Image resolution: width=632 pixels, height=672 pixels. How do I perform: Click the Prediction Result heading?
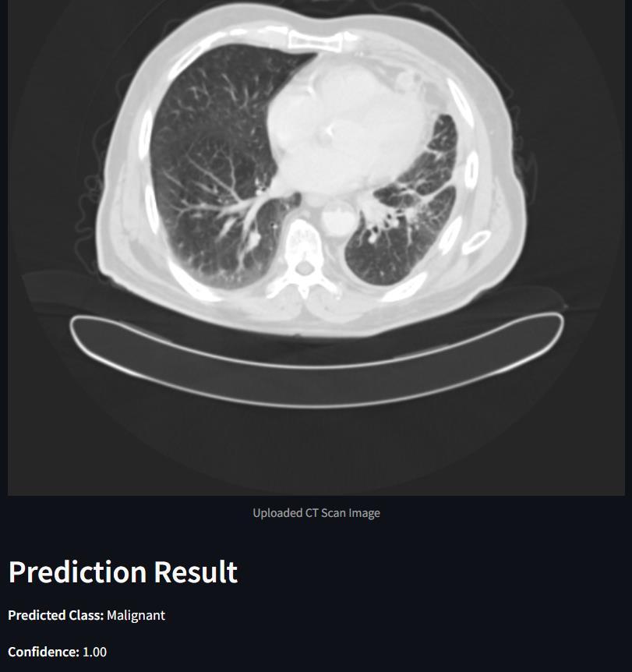[x=123, y=571]
